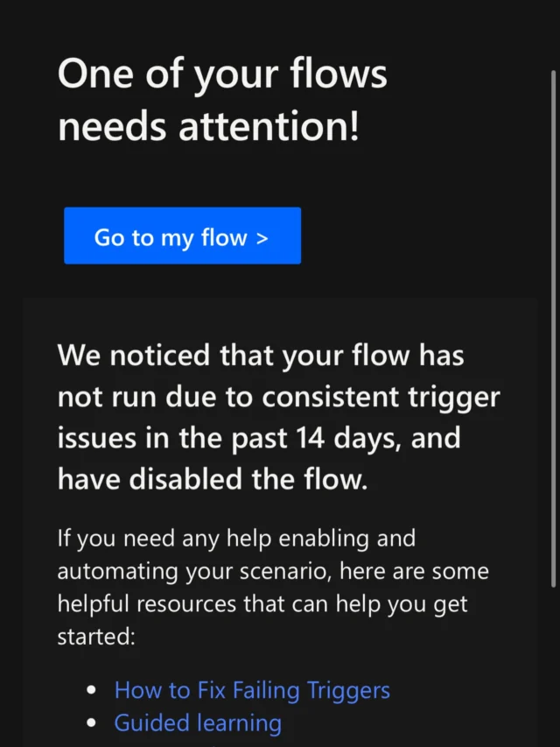
Task: Click the word "learning" in the second link
Action: click(x=239, y=723)
